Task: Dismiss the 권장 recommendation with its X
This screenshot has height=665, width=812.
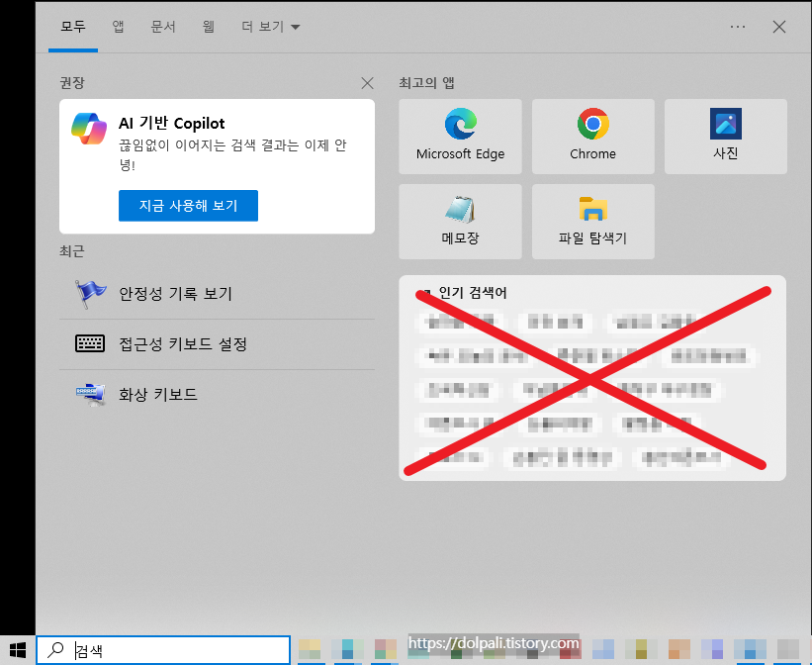Action: pyautogui.click(x=367, y=83)
